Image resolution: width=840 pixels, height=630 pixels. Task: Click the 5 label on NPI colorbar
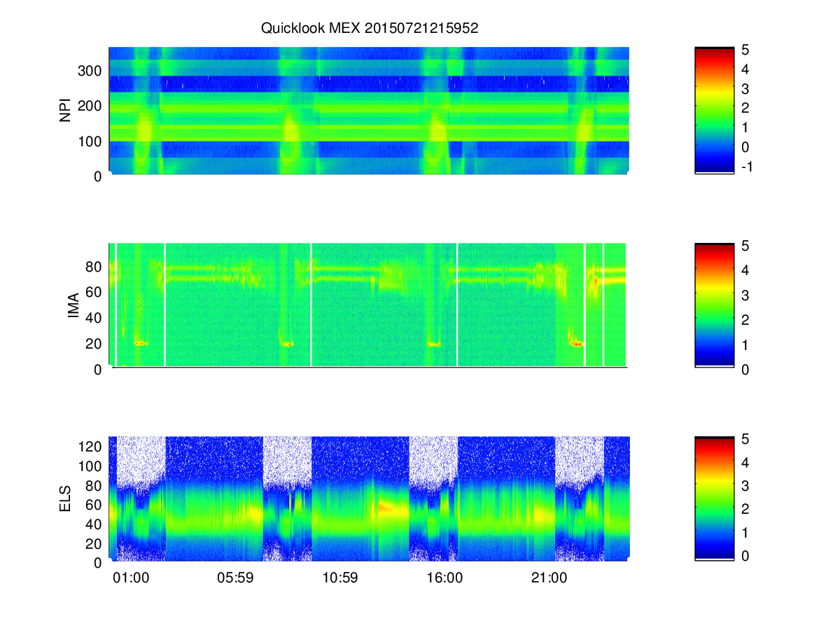(745, 50)
